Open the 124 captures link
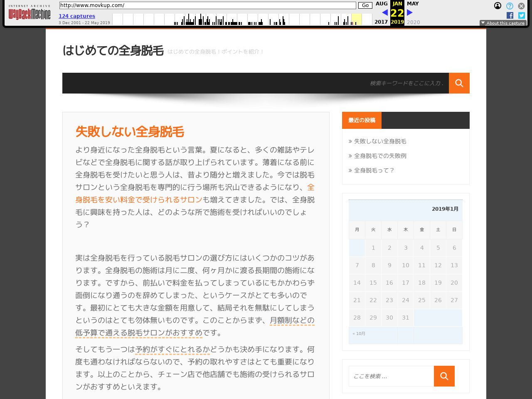The width and height of the screenshot is (532, 399). (x=77, y=16)
